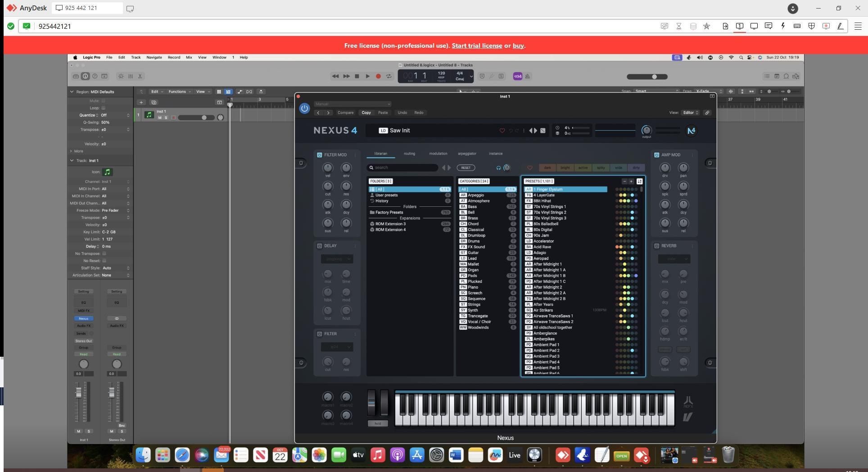
Task: Click the RESET button in librarian
Action: [x=466, y=168]
